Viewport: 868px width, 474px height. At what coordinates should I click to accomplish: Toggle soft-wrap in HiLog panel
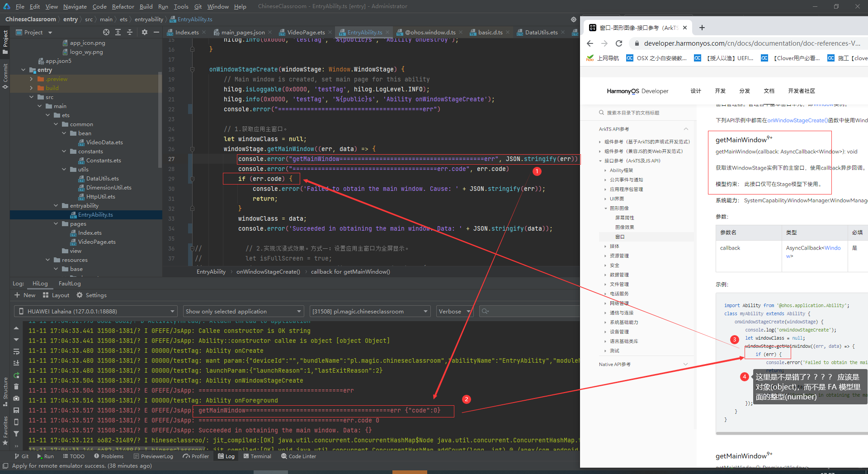coord(16,351)
